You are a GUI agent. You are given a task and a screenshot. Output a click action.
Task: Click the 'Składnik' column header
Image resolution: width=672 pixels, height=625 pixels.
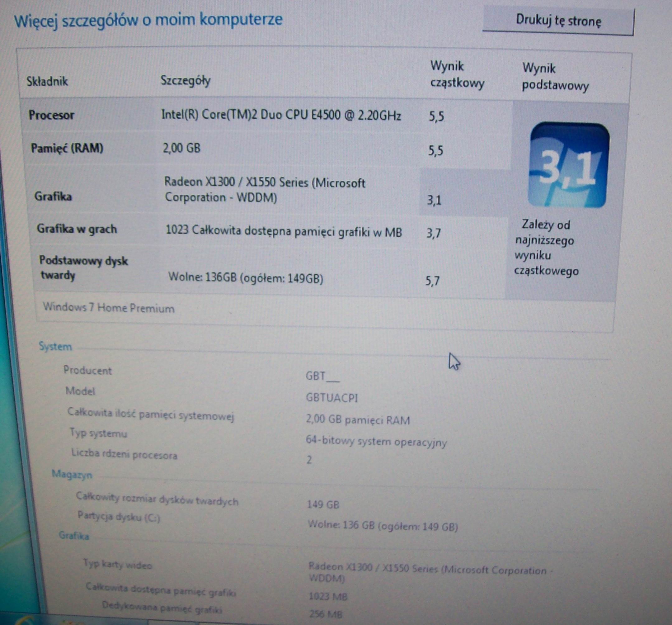[47, 81]
